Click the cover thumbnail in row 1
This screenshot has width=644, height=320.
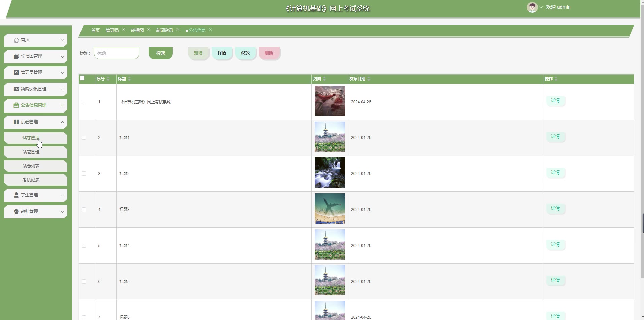point(330,101)
